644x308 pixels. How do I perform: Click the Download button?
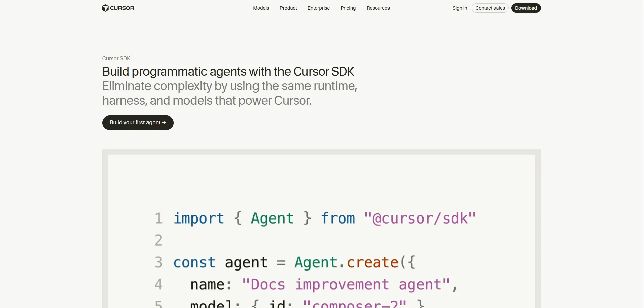click(526, 8)
